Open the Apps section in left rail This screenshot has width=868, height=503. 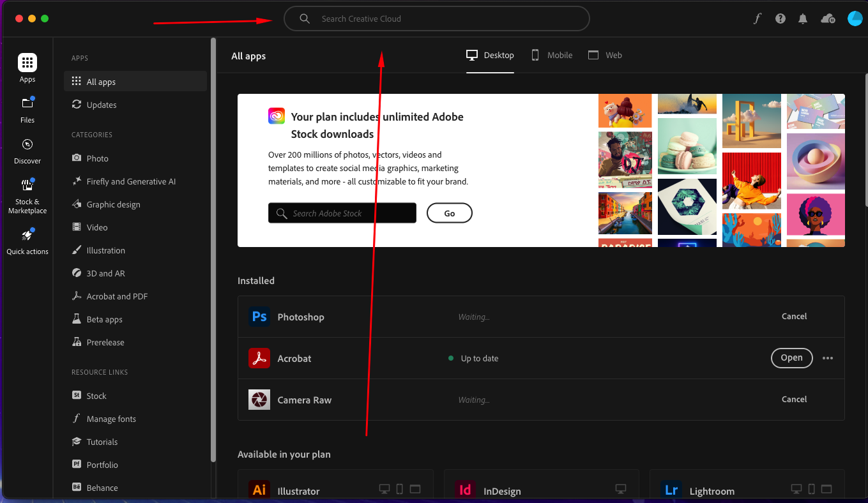pos(27,68)
